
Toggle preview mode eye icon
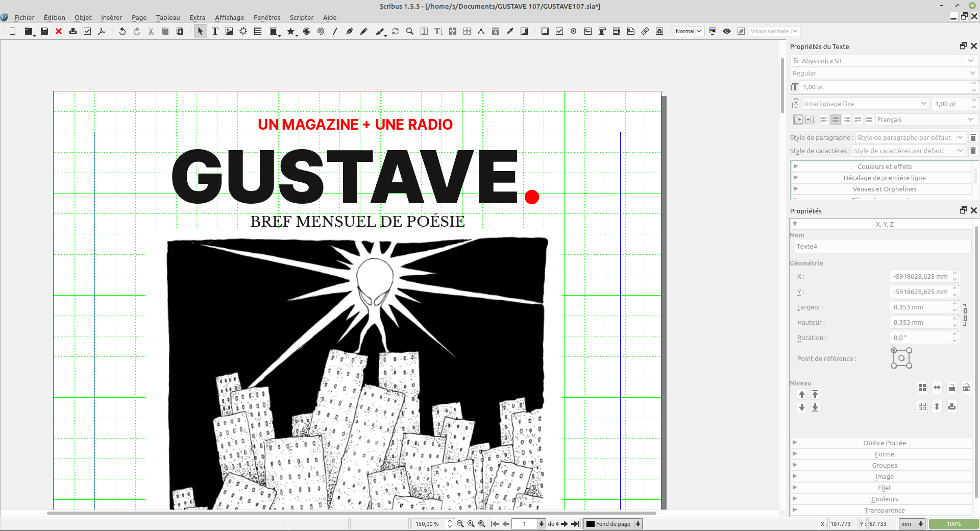tap(727, 31)
